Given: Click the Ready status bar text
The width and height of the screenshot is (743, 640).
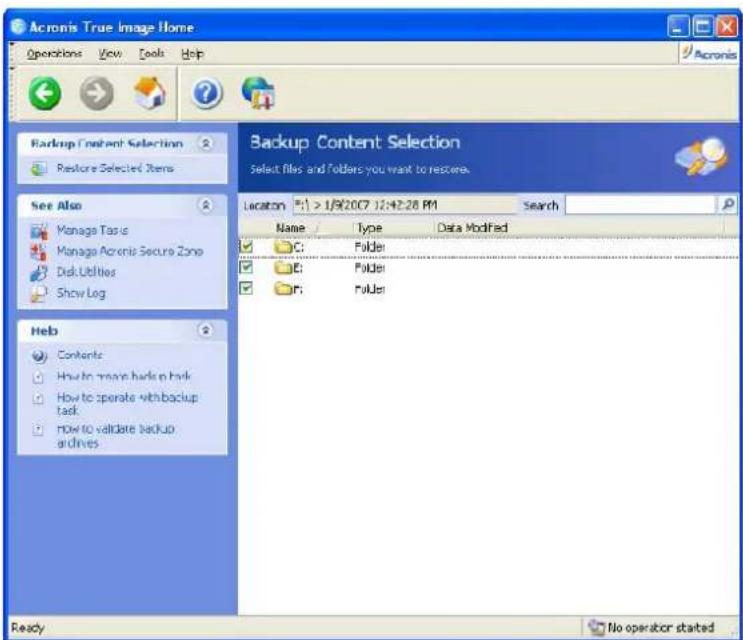Looking at the screenshot, I should click(27, 628).
